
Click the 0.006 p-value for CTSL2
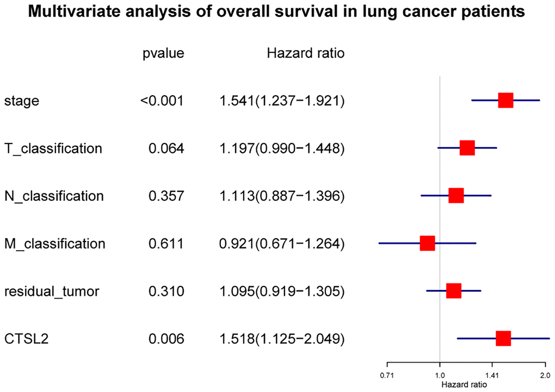coord(166,339)
